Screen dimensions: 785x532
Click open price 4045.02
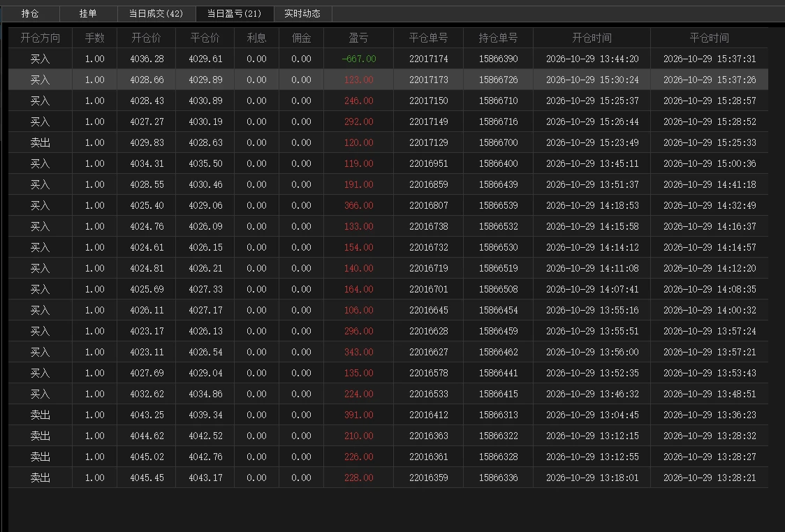click(147, 457)
